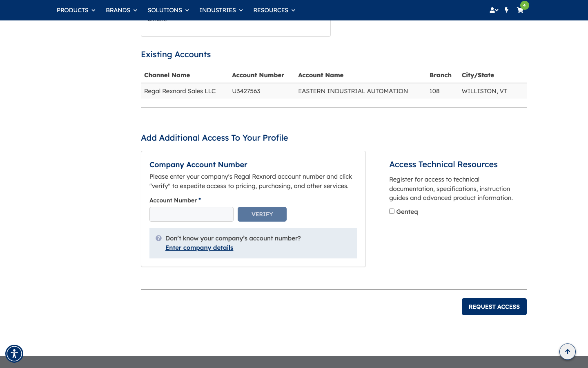588x368 pixels.
Task: Click the Account Number column header
Action: point(258,75)
